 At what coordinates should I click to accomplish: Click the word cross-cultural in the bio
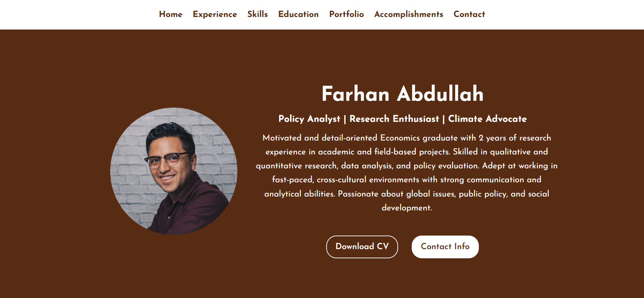tap(341, 180)
